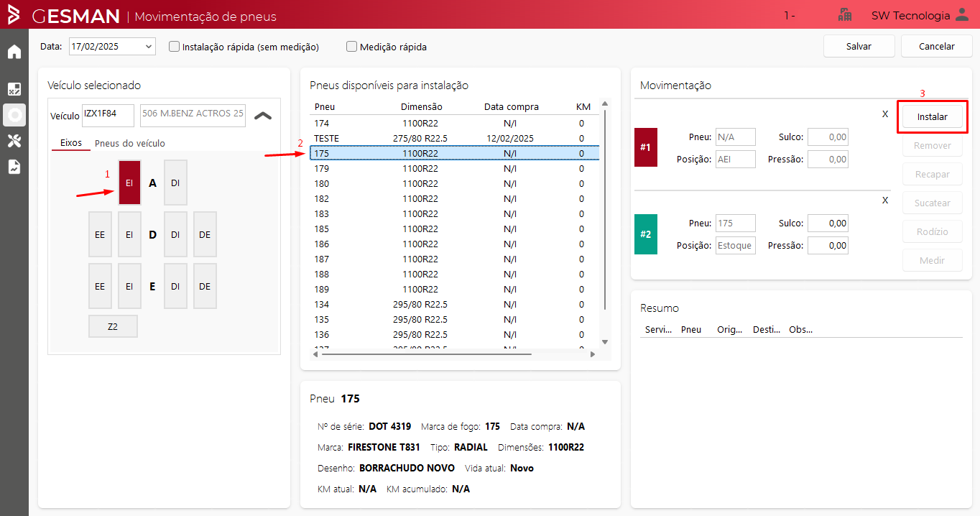Select tire 136 in available list
The image size is (980, 516).
pos(454,334)
